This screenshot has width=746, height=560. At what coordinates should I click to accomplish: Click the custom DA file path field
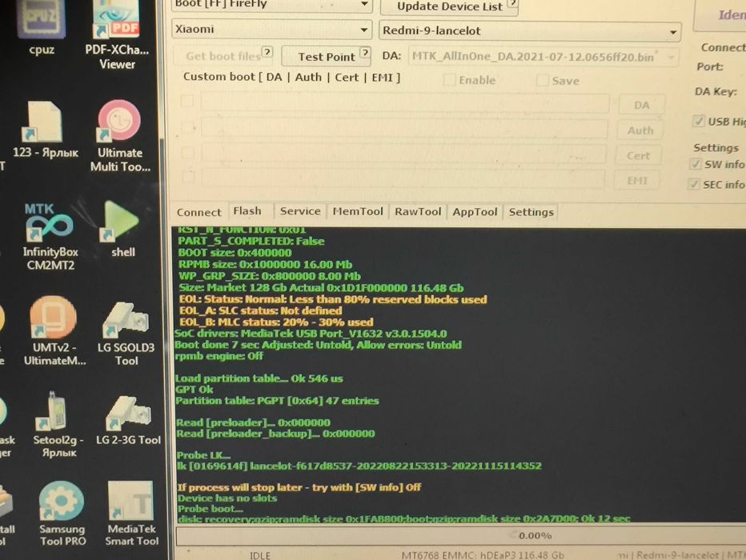pyautogui.click(x=405, y=102)
